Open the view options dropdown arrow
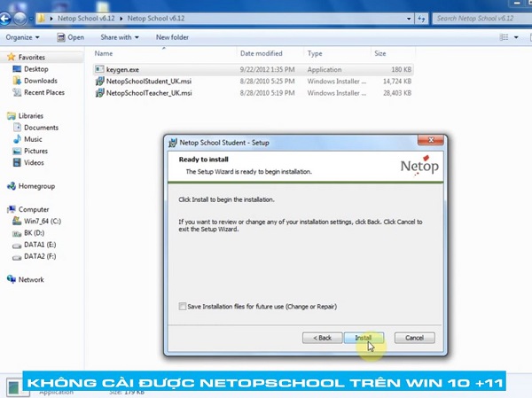 [516, 37]
